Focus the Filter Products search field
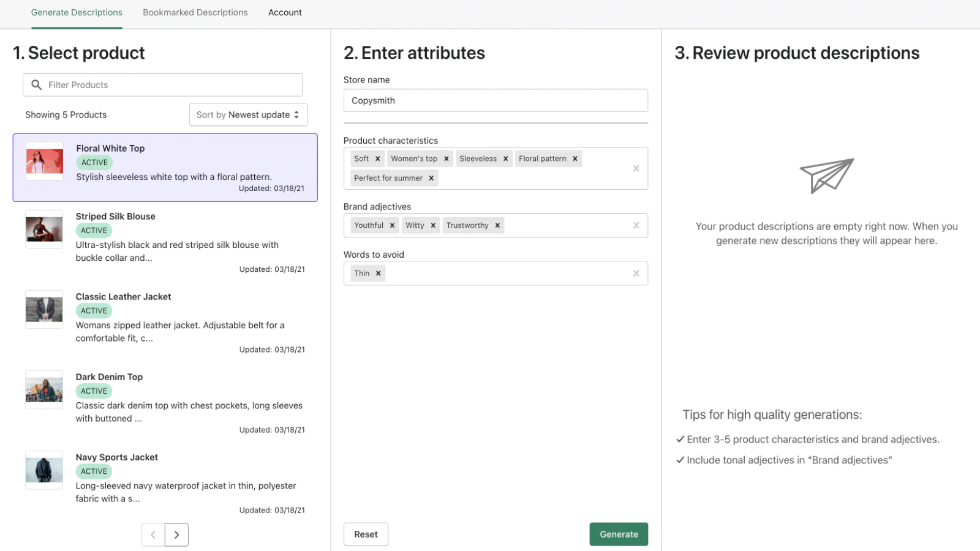 pos(163,85)
